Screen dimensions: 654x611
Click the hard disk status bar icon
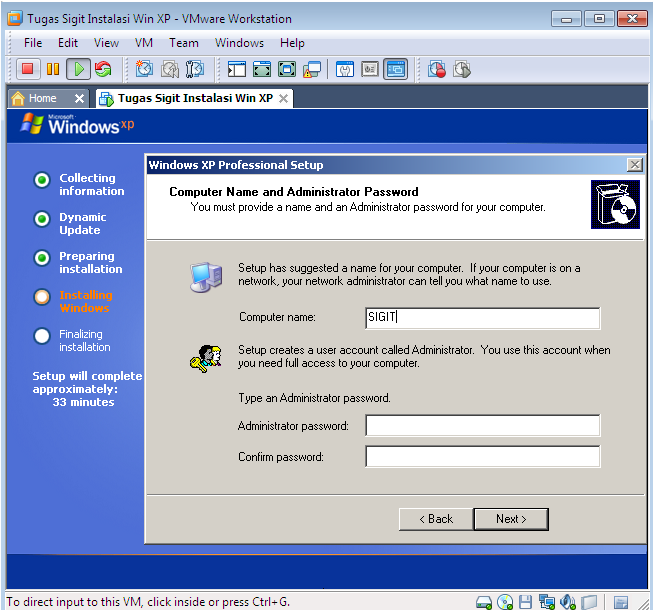coord(484,602)
